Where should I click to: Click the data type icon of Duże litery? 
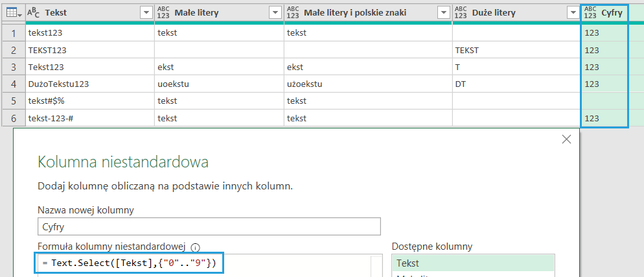click(461, 13)
